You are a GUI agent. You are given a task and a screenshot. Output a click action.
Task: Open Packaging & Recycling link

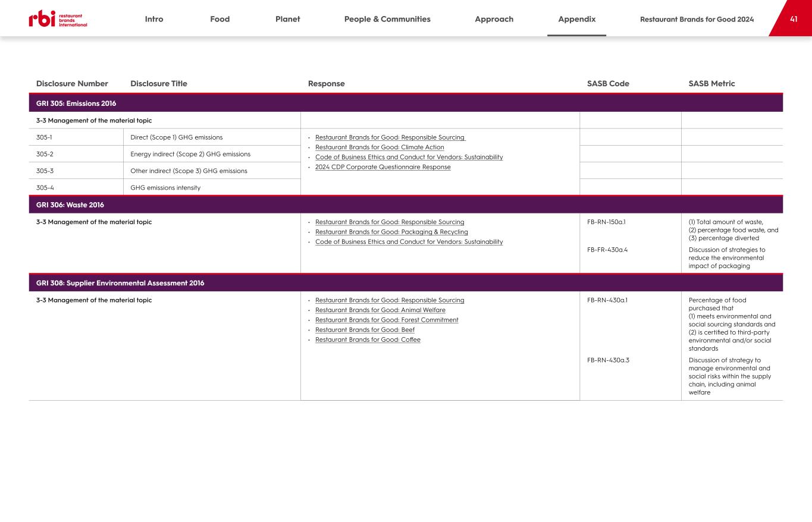[x=391, y=232]
